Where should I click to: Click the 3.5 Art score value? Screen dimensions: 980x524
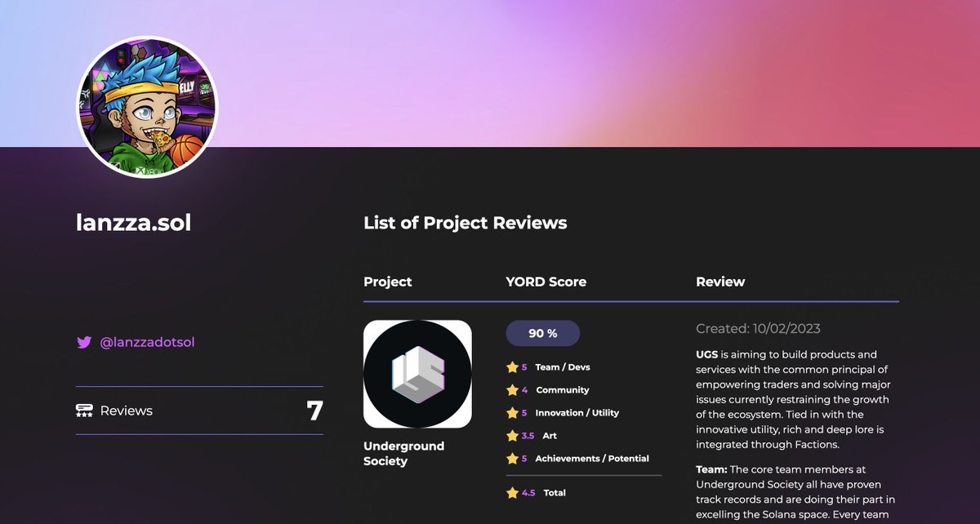pos(528,436)
